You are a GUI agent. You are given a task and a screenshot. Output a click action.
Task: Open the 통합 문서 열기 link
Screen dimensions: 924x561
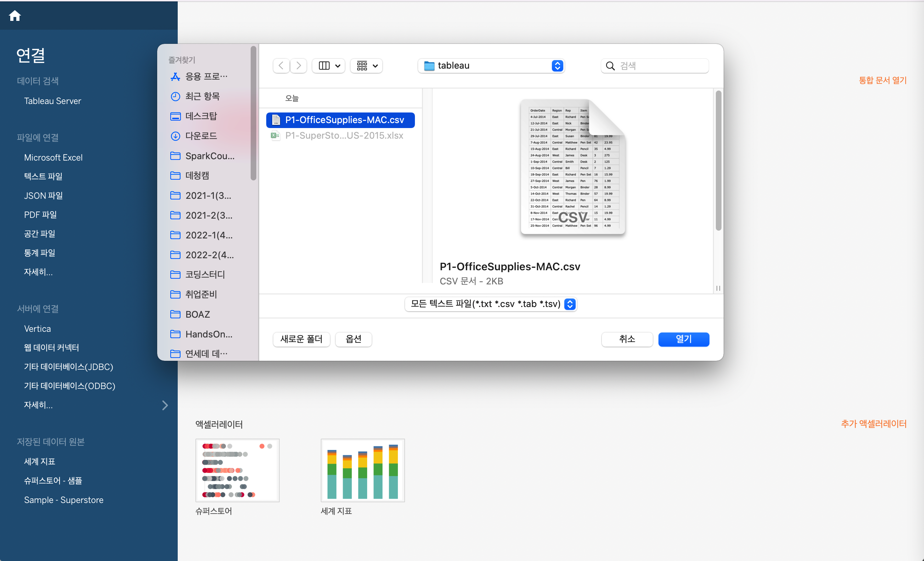pyautogui.click(x=883, y=80)
